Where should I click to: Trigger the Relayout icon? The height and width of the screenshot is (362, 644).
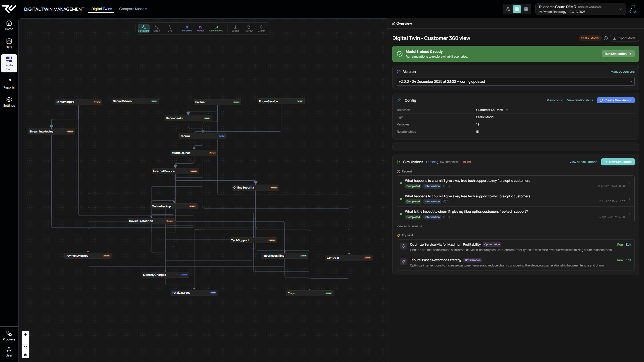[x=248, y=28]
